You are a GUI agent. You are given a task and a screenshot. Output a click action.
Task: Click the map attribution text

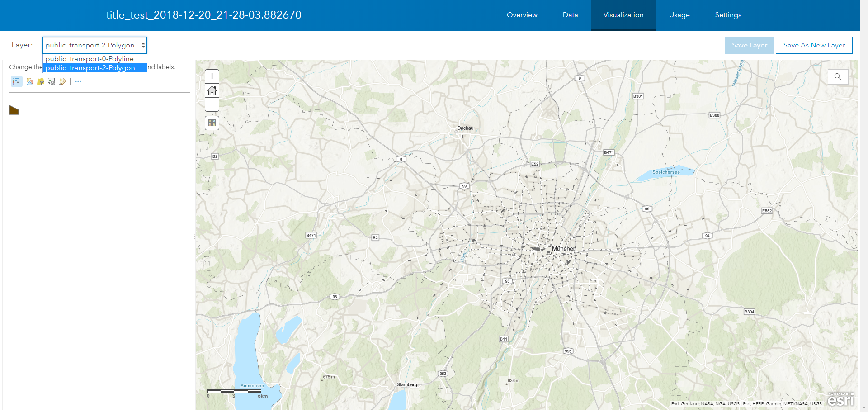(x=746, y=403)
